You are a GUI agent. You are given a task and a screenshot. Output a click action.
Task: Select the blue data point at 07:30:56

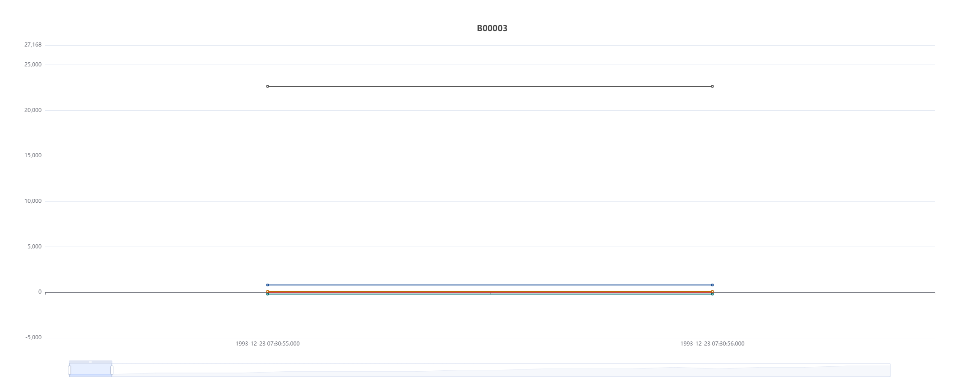[712, 285]
